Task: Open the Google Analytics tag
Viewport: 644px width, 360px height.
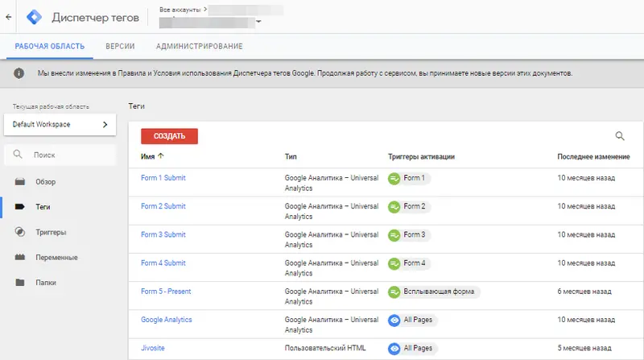Action: coord(167,320)
